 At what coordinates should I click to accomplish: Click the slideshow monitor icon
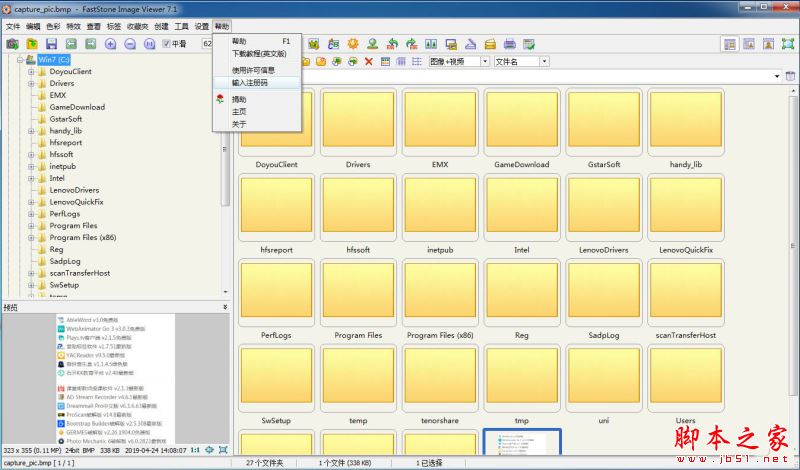(451, 44)
